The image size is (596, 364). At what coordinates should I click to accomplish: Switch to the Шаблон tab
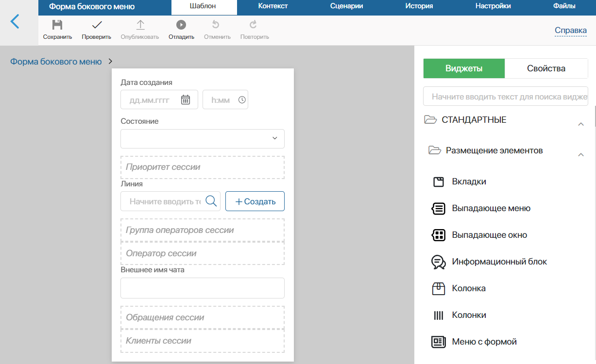204,6
